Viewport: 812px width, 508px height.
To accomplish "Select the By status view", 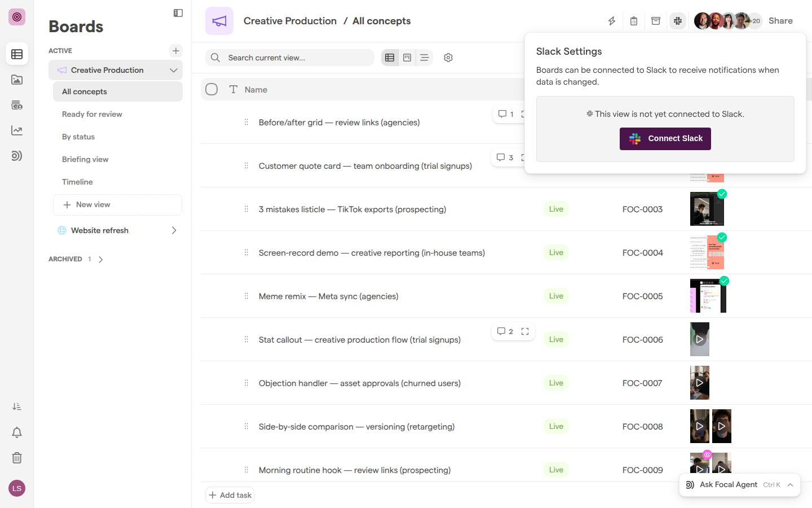I will pos(118,137).
